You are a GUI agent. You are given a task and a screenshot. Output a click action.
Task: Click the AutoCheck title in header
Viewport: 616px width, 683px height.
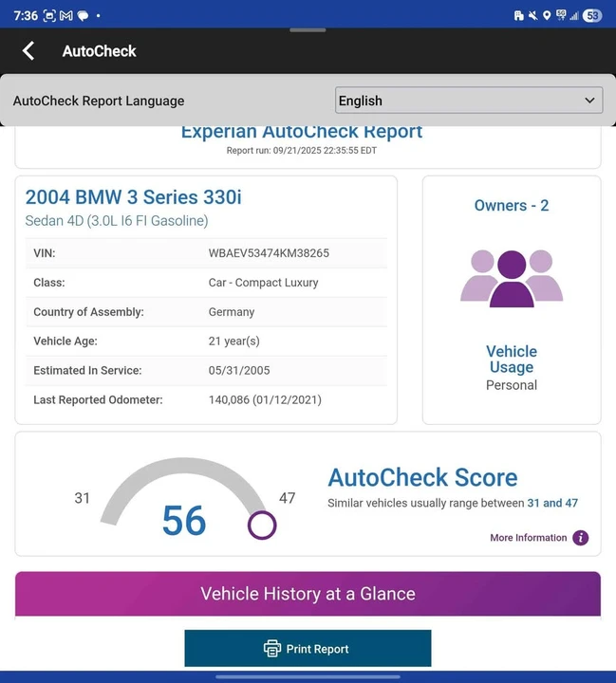[99, 51]
